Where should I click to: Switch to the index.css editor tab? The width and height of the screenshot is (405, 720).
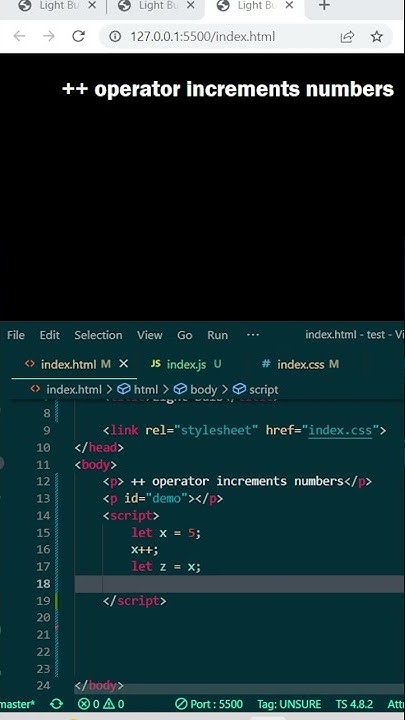300,364
